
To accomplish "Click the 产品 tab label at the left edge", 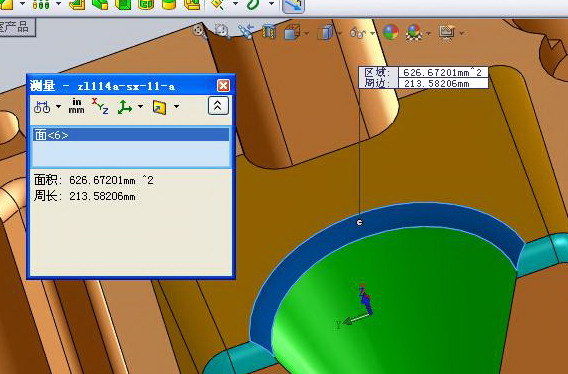I will [x=17, y=27].
